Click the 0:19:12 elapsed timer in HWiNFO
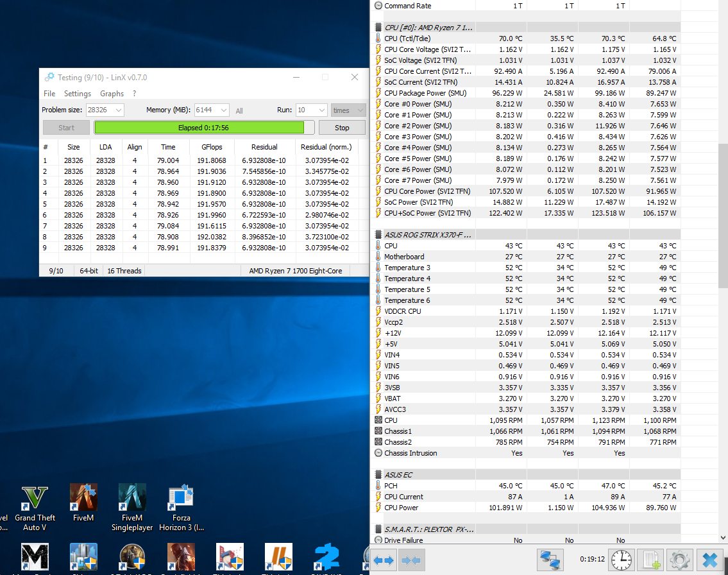Viewport: 728px width, 575px height. click(x=592, y=559)
